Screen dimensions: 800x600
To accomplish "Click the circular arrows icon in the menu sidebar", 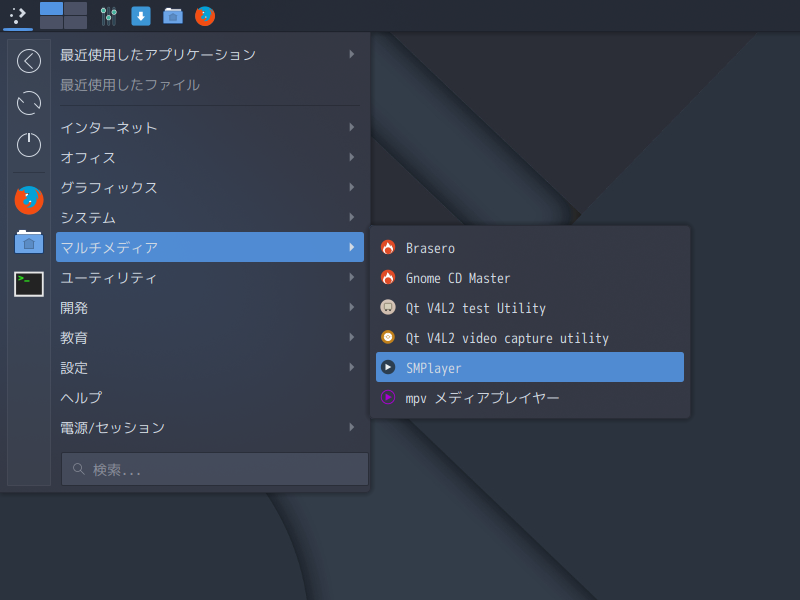I will [29, 103].
